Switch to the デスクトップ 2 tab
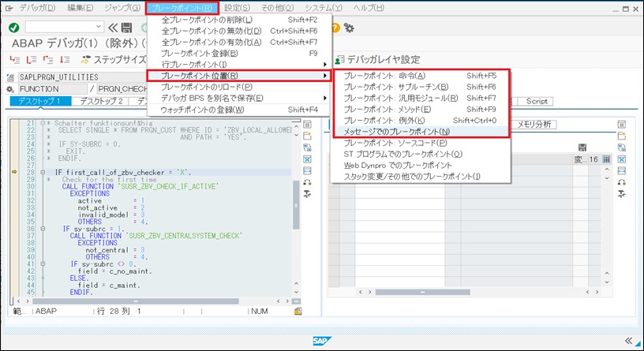644x351 pixels. 101,101
